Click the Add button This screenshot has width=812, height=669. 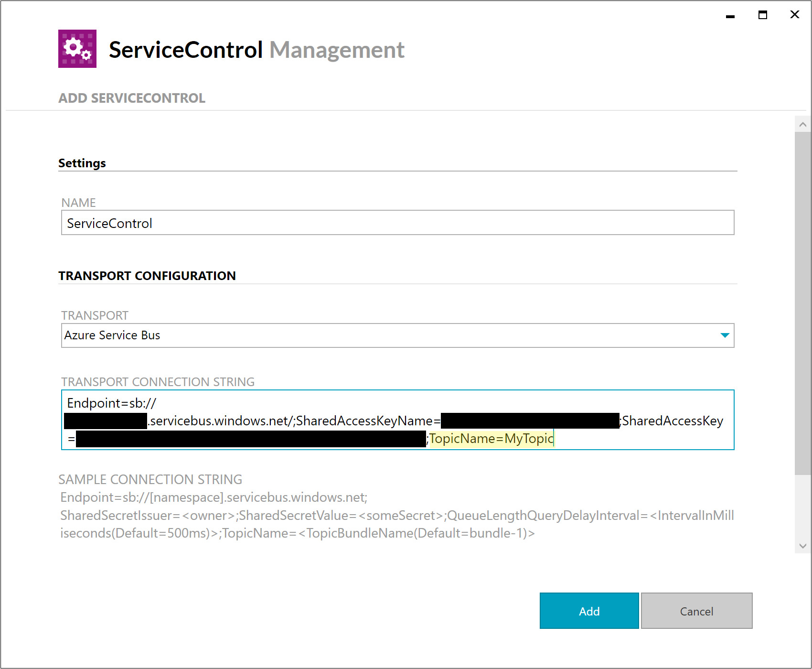pos(589,611)
